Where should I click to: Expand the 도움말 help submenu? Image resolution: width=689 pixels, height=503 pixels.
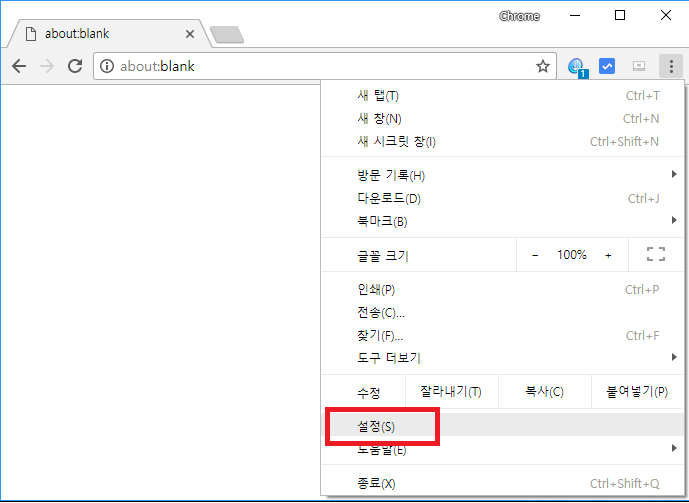click(x=502, y=449)
